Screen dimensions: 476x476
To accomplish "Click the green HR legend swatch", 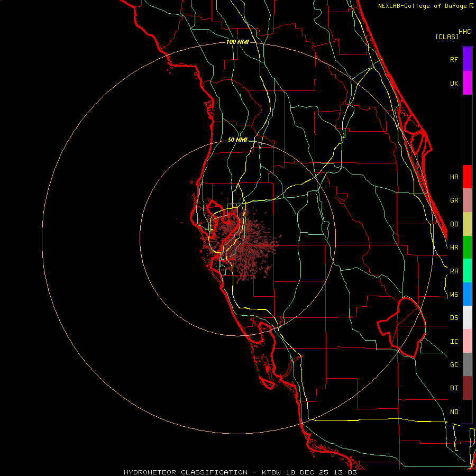I will (x=467, y=248).
